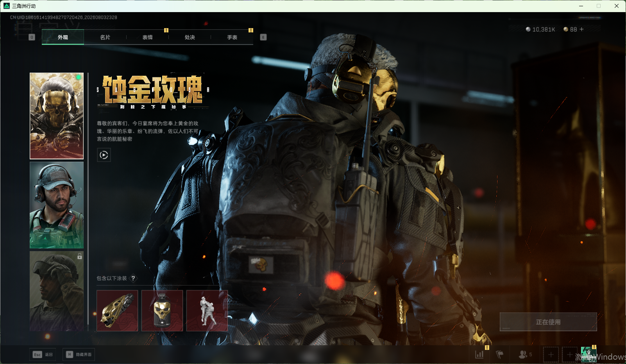Go to the 处决 tab

[190, 37]
